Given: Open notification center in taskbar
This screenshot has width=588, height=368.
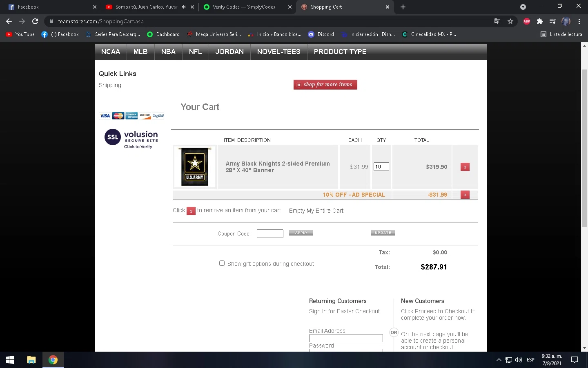Looking at the screenshot, I should click(575, 360).
